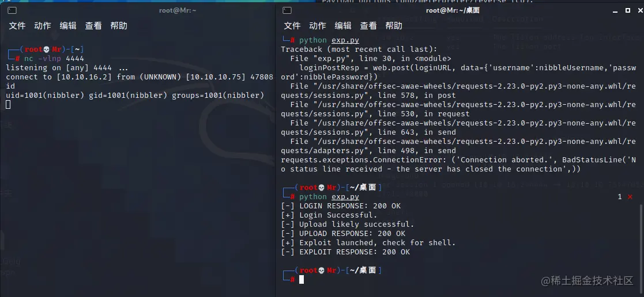Click the 'listening on [any] 4444' line
644x297 pixels.
67,68
